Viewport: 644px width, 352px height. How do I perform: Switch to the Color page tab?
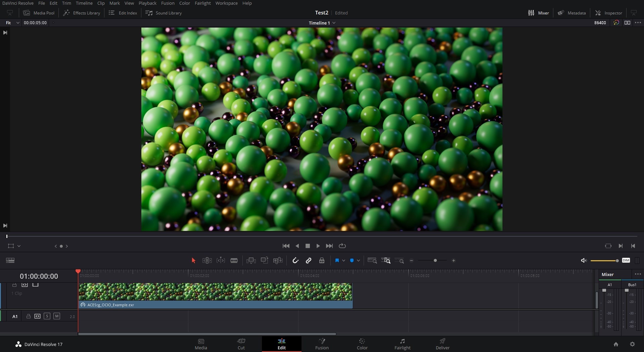[x=362, y=344]
